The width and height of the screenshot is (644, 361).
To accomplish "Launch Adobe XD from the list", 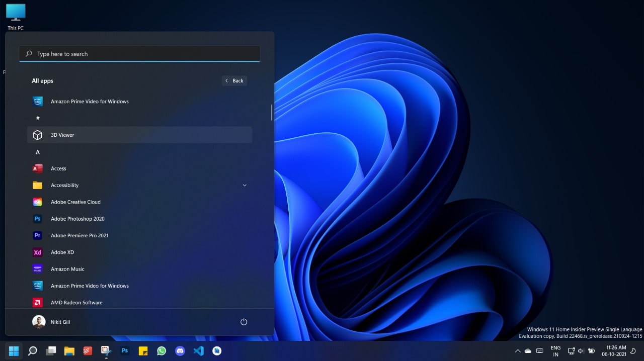I will tap(139, 252).
